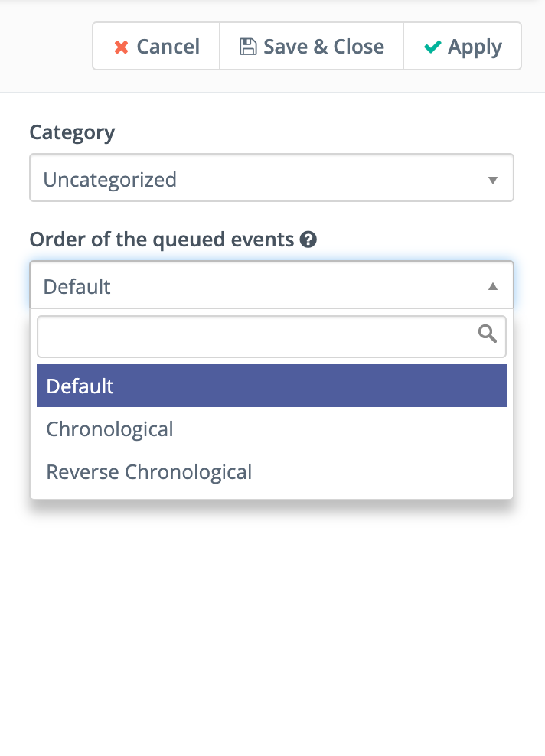
Task: Click the green checkmark Apply icon
Action: click(x=432, y=47)
